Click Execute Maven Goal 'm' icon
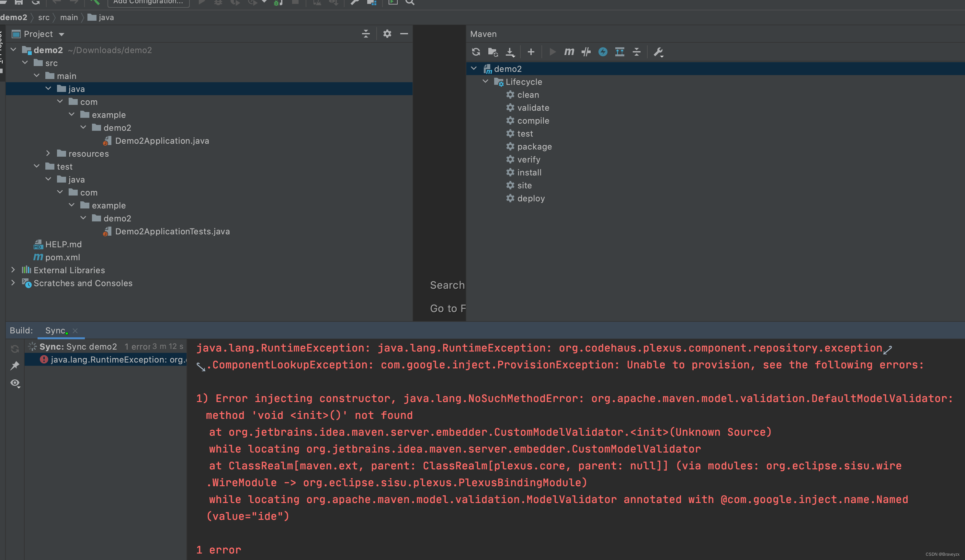Viewport: 965px width, 560px height. (569, 52)
